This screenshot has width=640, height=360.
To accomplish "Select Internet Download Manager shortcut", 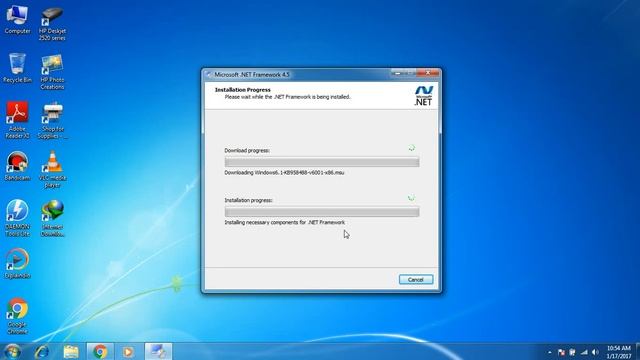I will [52, 218].
